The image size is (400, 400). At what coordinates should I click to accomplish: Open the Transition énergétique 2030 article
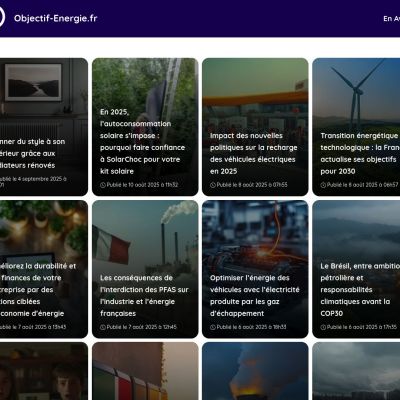point(356,127)
